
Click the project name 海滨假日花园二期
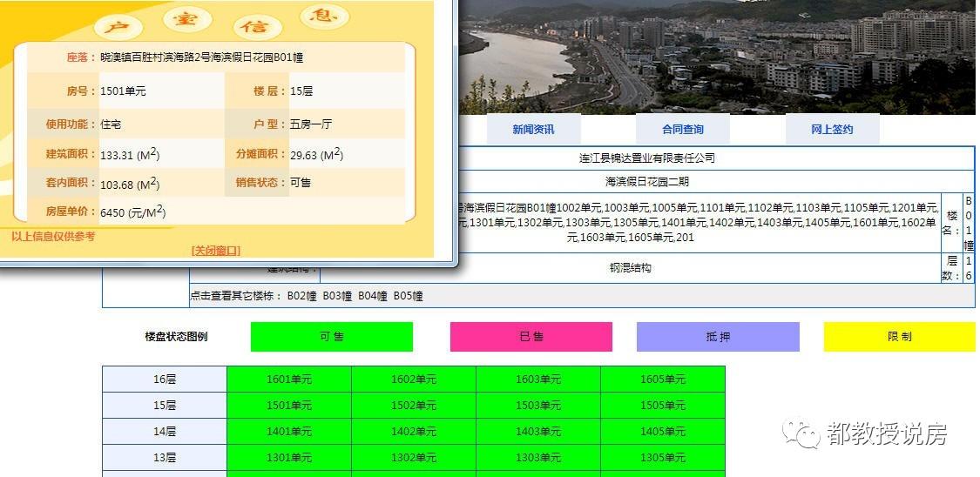pyautogui.click(x=647, y=182)
